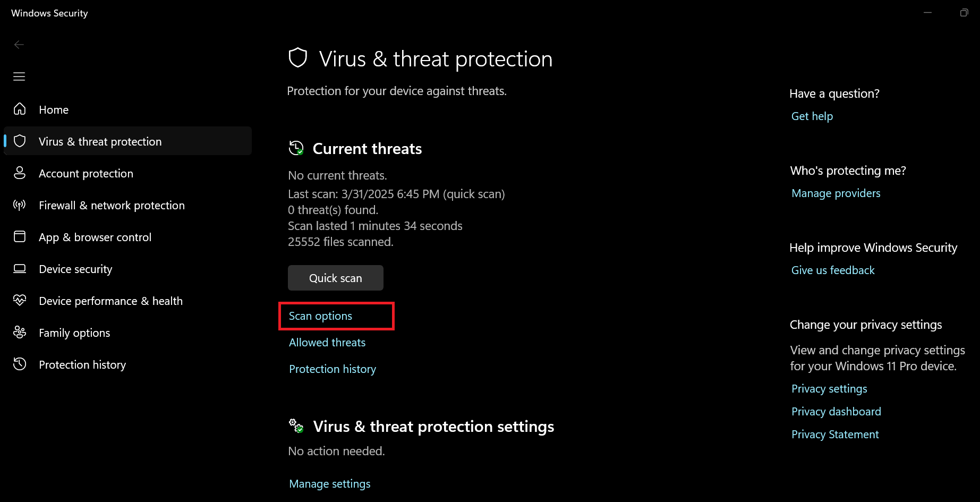Go back using the back arrow

19,45
